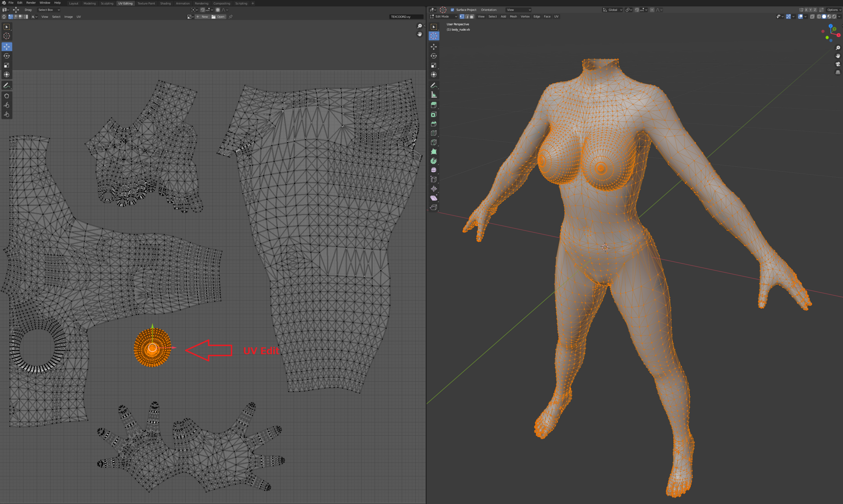The width and height of the screenshot is (843, 504).
Task: Select the Relax tool in UV editor
Action: coord(7,105)
